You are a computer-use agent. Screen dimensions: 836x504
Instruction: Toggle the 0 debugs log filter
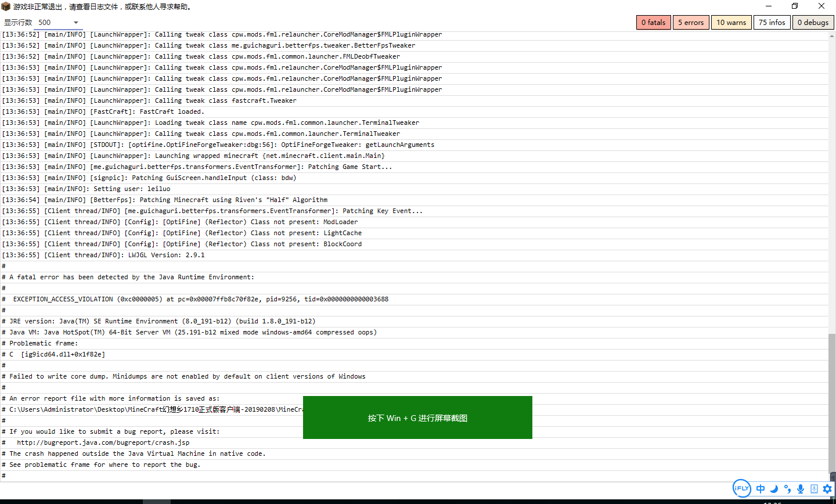(813, 22)
